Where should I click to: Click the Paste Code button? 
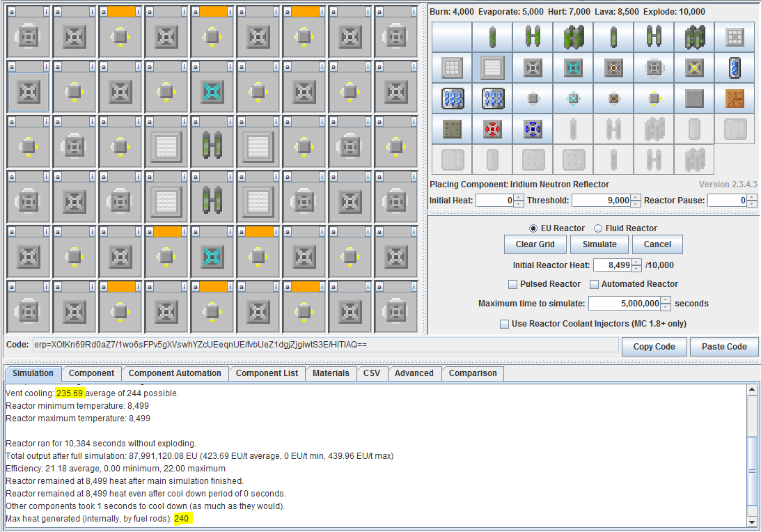coord(724,347)
